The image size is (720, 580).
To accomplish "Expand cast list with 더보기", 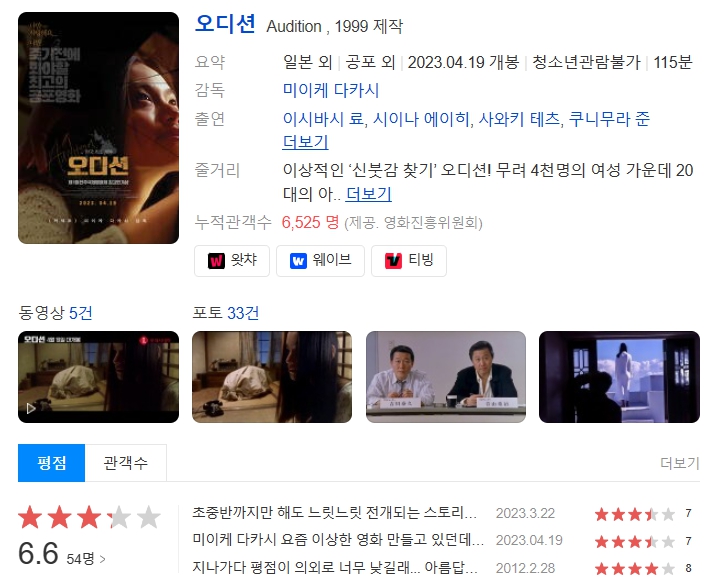I will coord(305,142).
